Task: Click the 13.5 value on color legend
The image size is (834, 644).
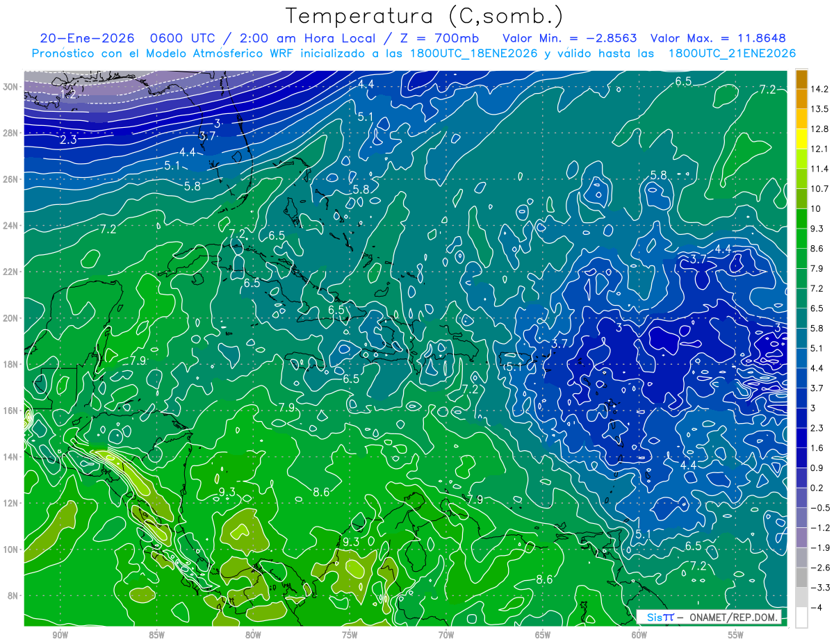Action: coord(820,109)
